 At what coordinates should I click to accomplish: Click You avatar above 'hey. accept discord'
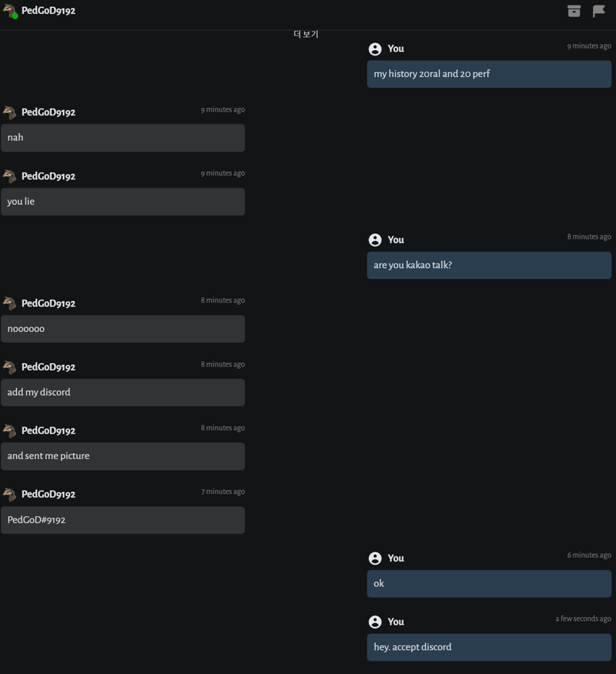pos(375,622)
